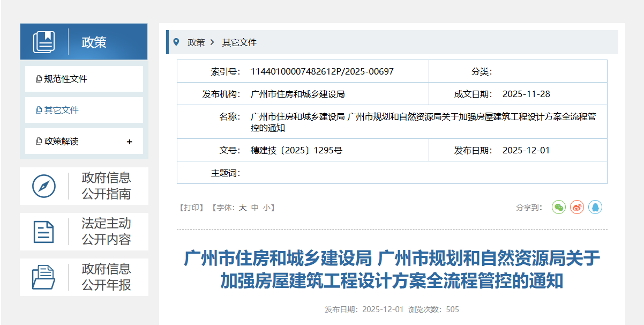Share the article via WeChat icon
This screenshot has height=325, width=644.
point(558,207)
